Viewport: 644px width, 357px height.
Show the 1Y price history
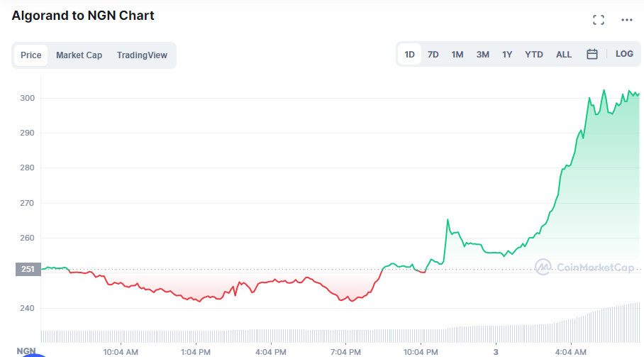(x=507, y=54)
